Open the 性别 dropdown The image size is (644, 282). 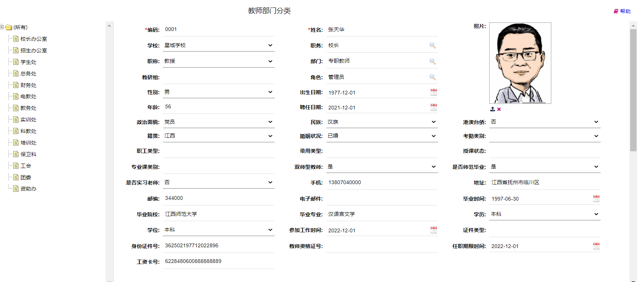pos(219,92)
